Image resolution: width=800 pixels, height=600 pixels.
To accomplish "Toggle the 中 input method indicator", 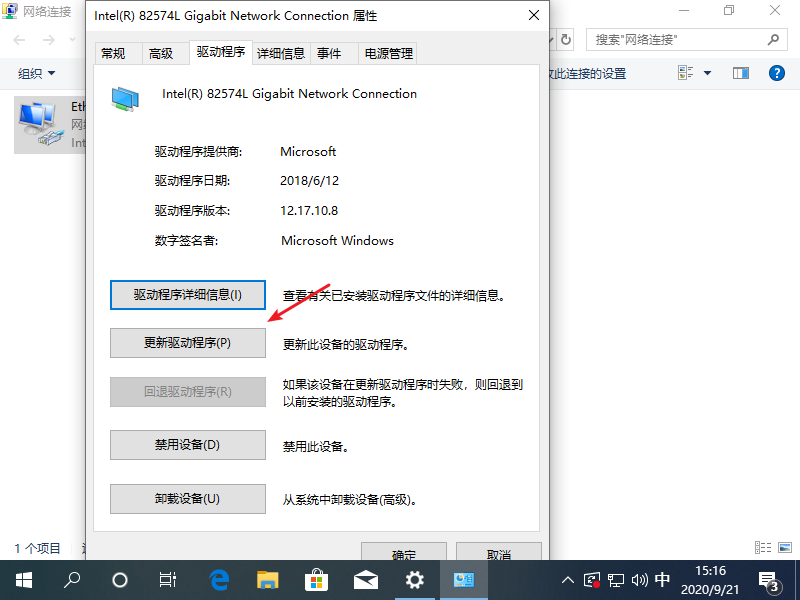I will tap(662, 580).
